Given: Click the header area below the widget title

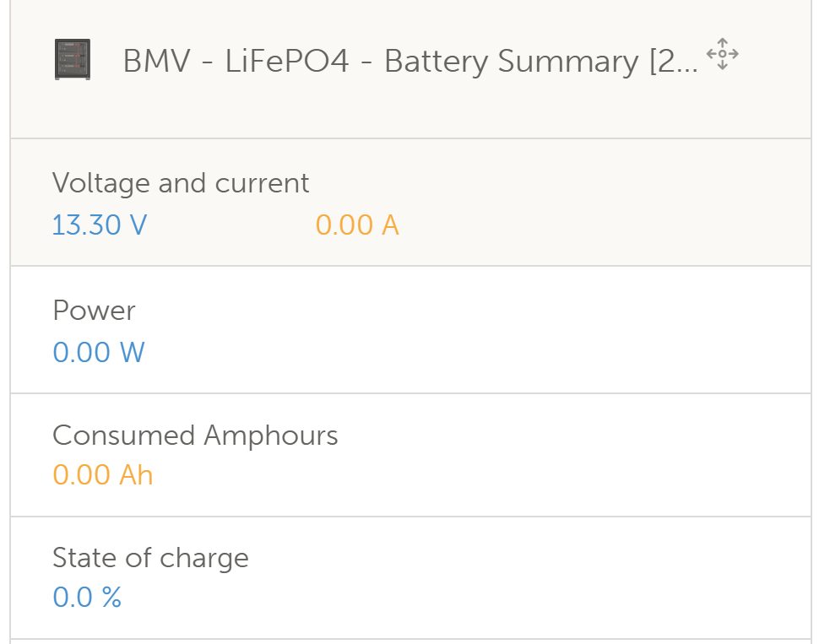Looking at the screenshot, I should (x=405, y=114).
